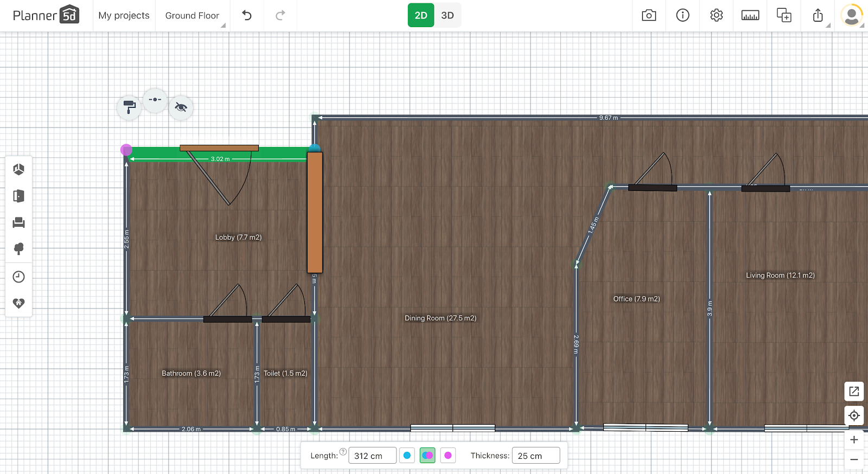Open the furniture catalog
The image size is (868, 474).
pyautogui.click(x=18, y=222)
